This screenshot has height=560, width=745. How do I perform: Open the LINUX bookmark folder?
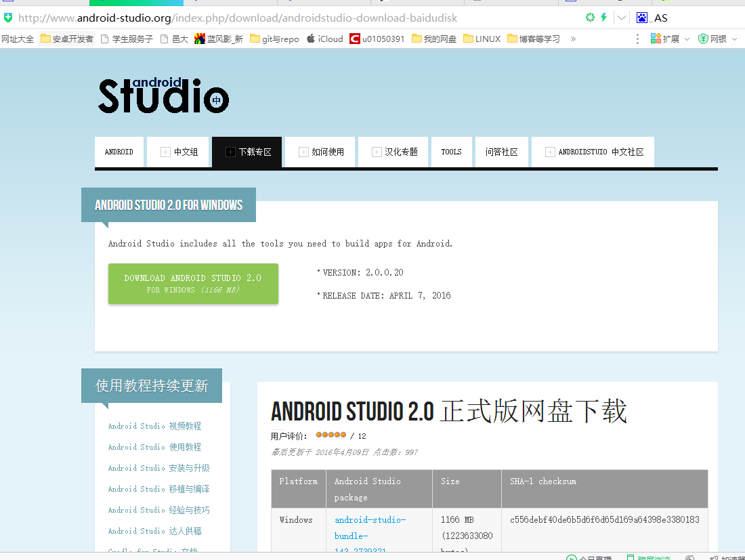point(482,39)
